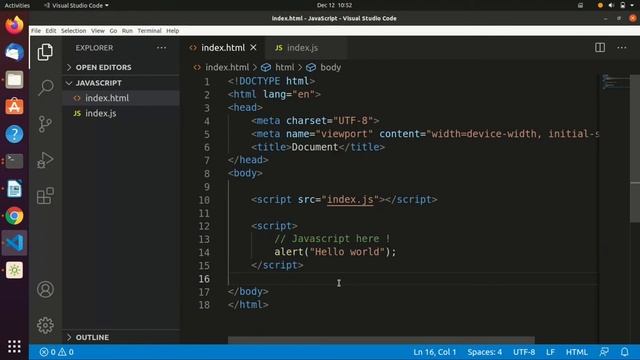Open the File menu
The image size is (640, 360).
point(36,31)
